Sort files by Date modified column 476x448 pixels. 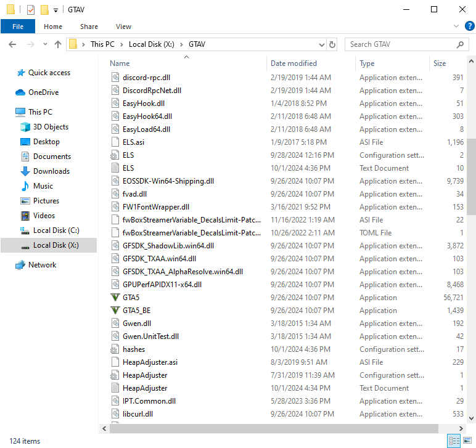point(293,63)
